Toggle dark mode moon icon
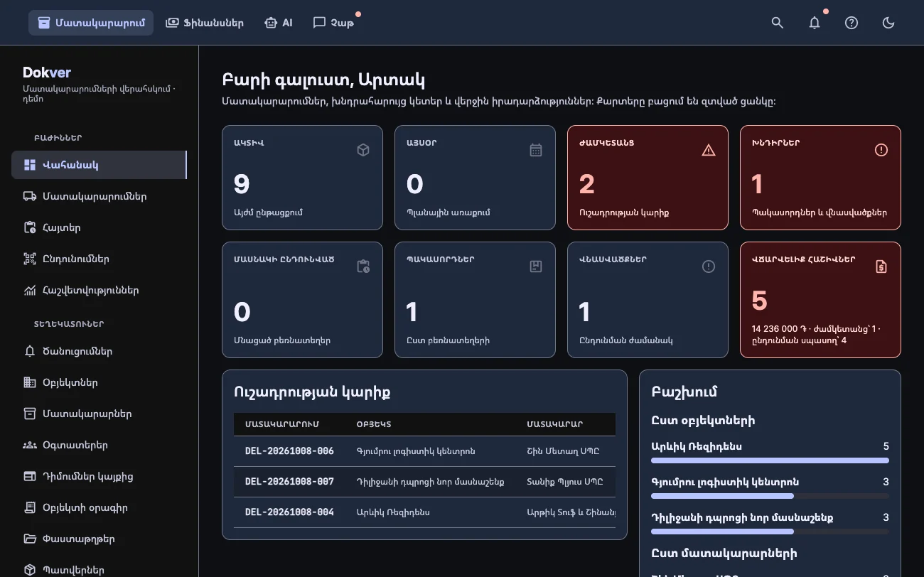Screen dimensions: 924x577 pyautogui.click(x=888, y=23)
